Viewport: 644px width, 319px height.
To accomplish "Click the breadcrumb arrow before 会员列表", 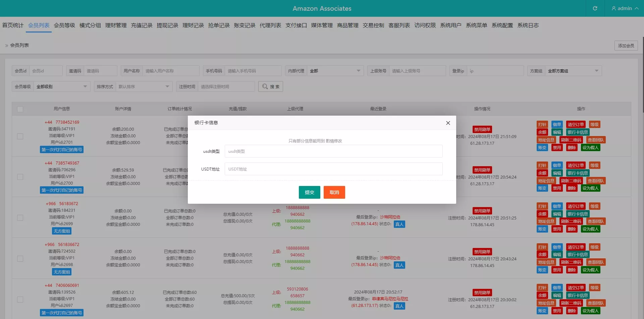I will pyautogui.click(x=6, y=45).
